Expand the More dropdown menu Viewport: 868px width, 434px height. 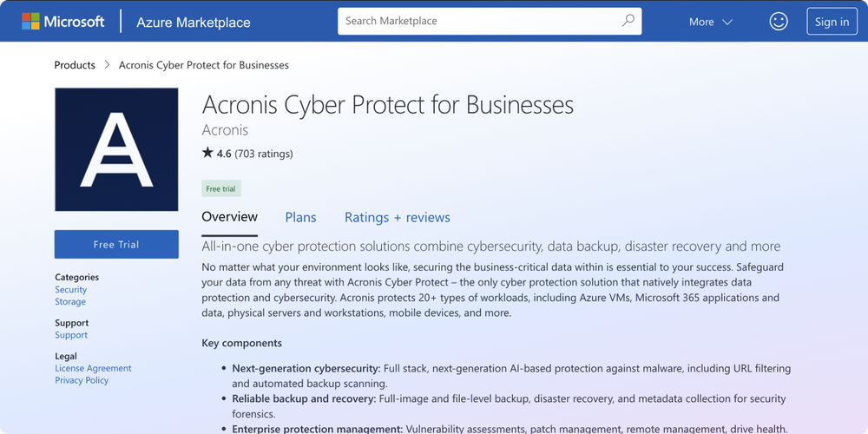[711, 23]
